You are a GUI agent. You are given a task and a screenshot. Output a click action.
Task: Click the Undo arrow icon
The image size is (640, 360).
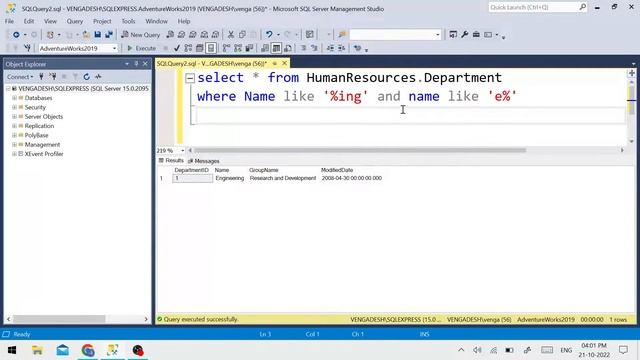click(x=269, y=35)
